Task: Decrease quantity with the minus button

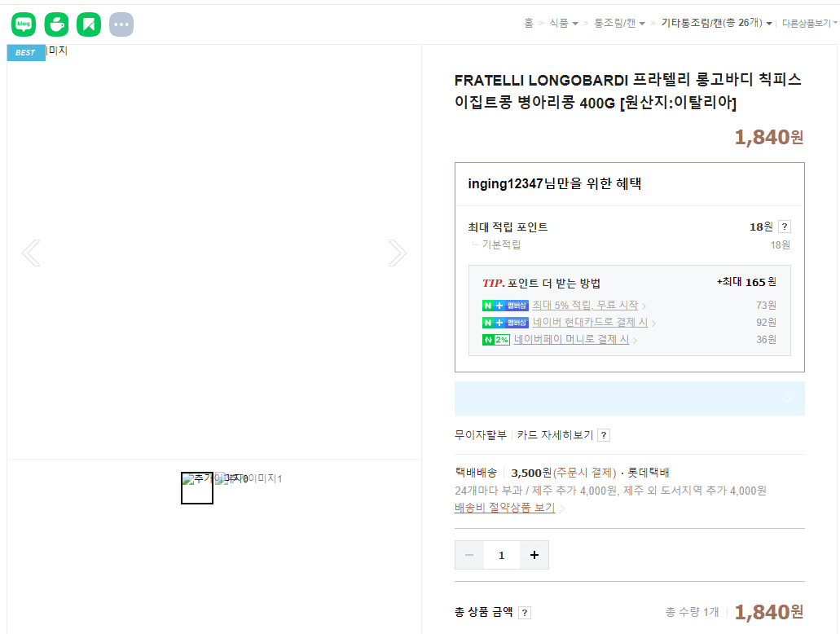Action: point(469,555)
